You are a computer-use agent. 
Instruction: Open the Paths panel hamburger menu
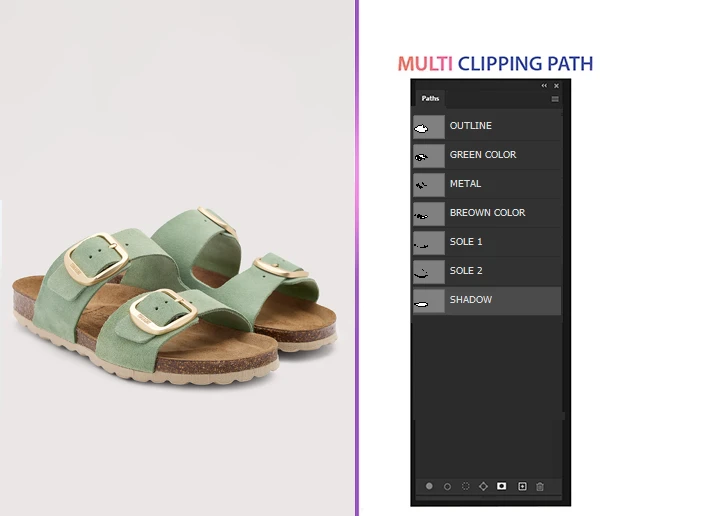[x=555, y=99]
